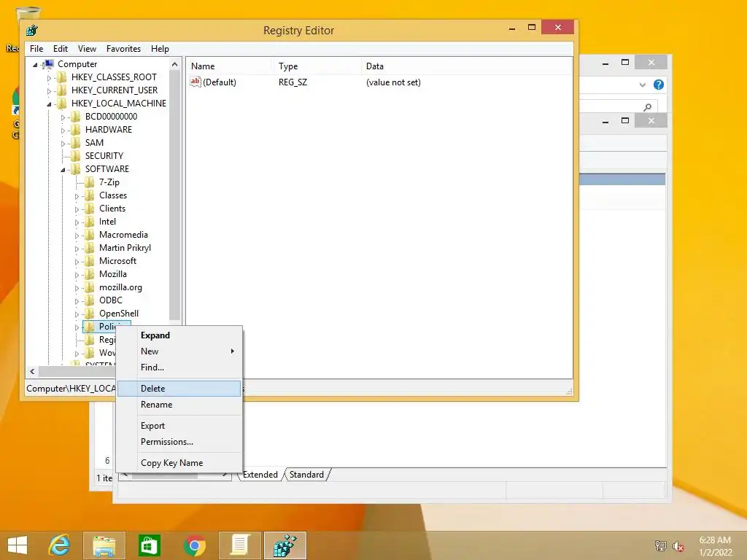Click the tree pane scroll left arrow
This screenshot has height=560, width=747.
click(x=32, y=371)
